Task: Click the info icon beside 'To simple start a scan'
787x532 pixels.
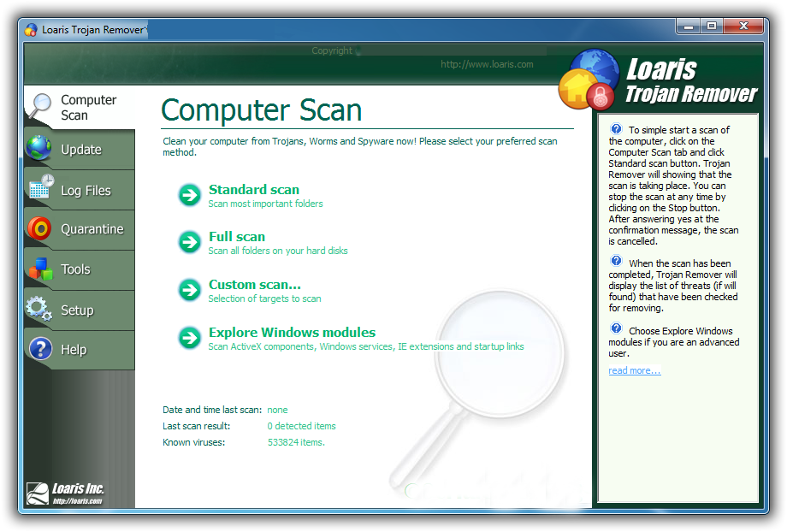Action: click(x=616, y=128)
